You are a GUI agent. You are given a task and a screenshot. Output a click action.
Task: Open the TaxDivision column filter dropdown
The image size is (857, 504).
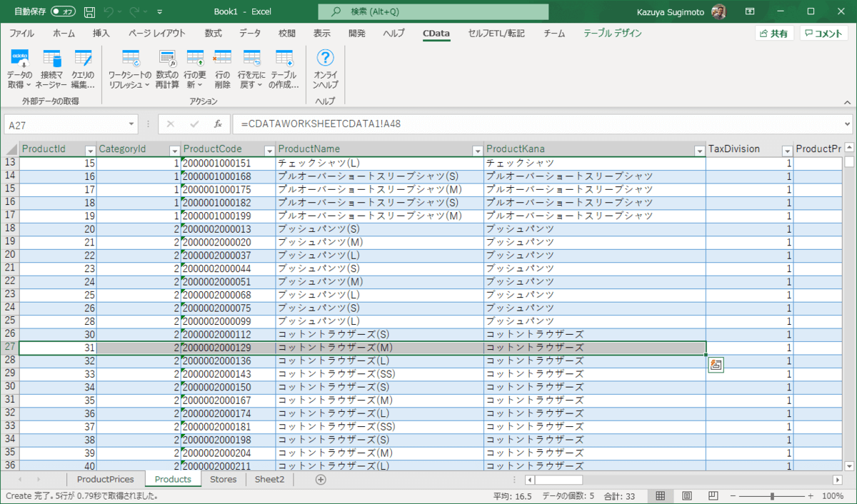tap(787, 151)
